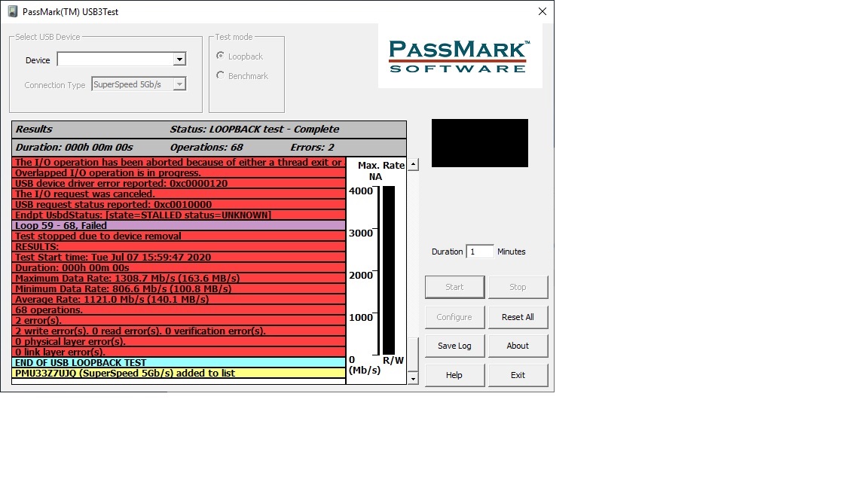This screenshot has width=868, height=488.
Task: Click 'Duration: 000h 00m 00s' log line in red
Action: click(x=179, y=268)
